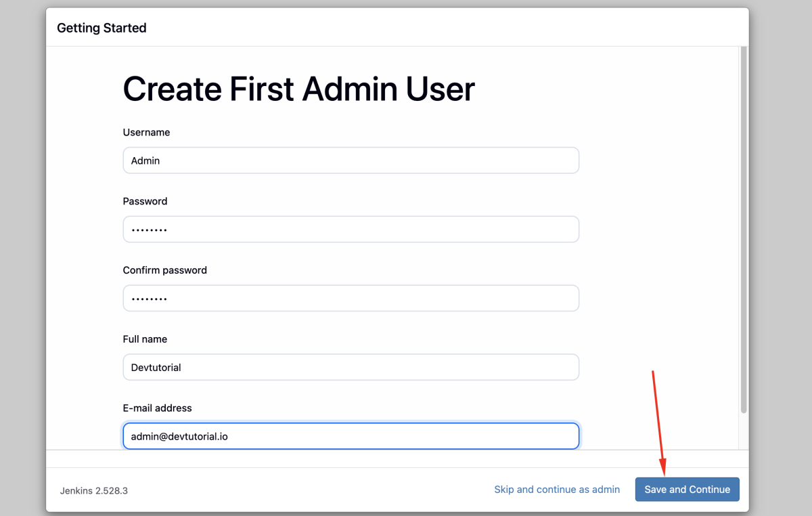Click the Create First Admin User heading

298,89
